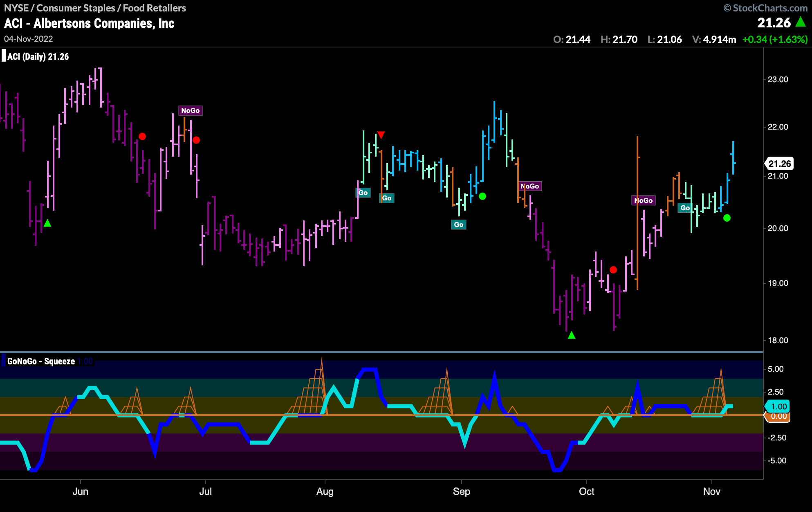Click the 21.26 current price tag on the axis
The height and width of the screenshot is (512, 812).
(x=779, y=164)
